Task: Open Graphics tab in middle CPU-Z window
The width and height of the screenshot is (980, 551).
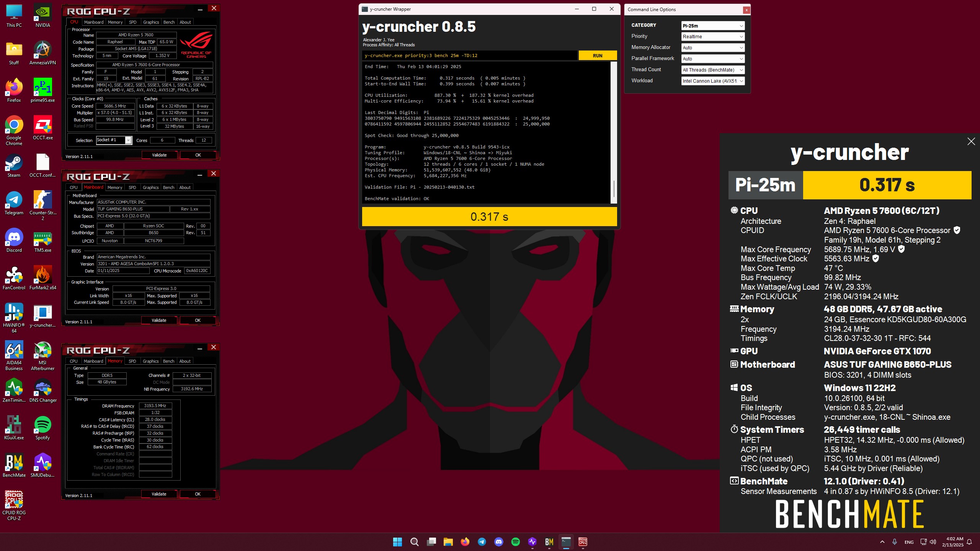Action: tap(150, 187)
